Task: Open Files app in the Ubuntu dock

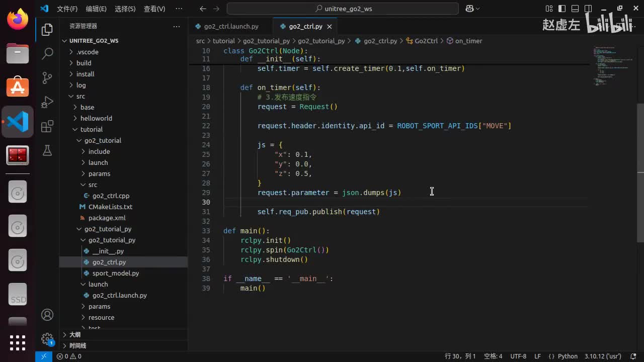Action: 18,53
